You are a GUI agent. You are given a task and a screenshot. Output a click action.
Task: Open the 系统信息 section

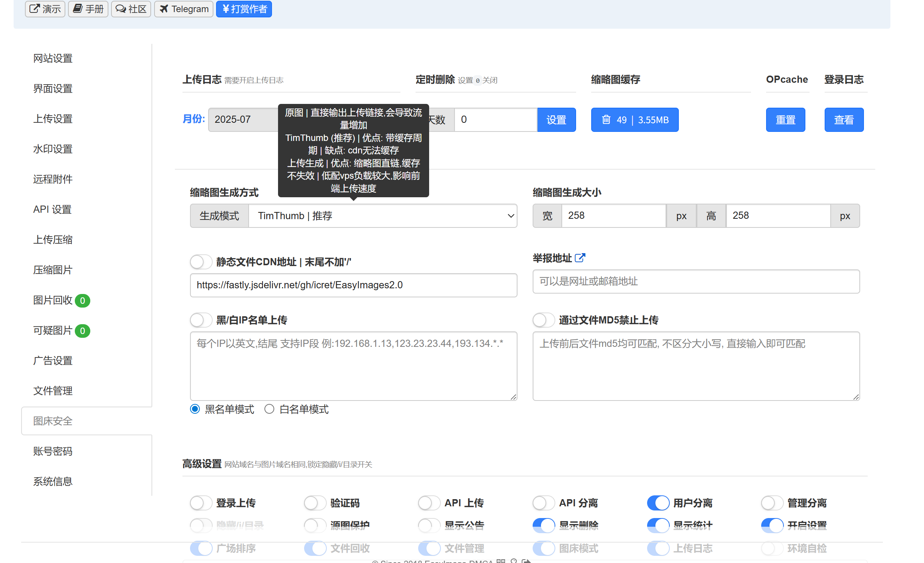pyautogui.click(x=53, y=481)
